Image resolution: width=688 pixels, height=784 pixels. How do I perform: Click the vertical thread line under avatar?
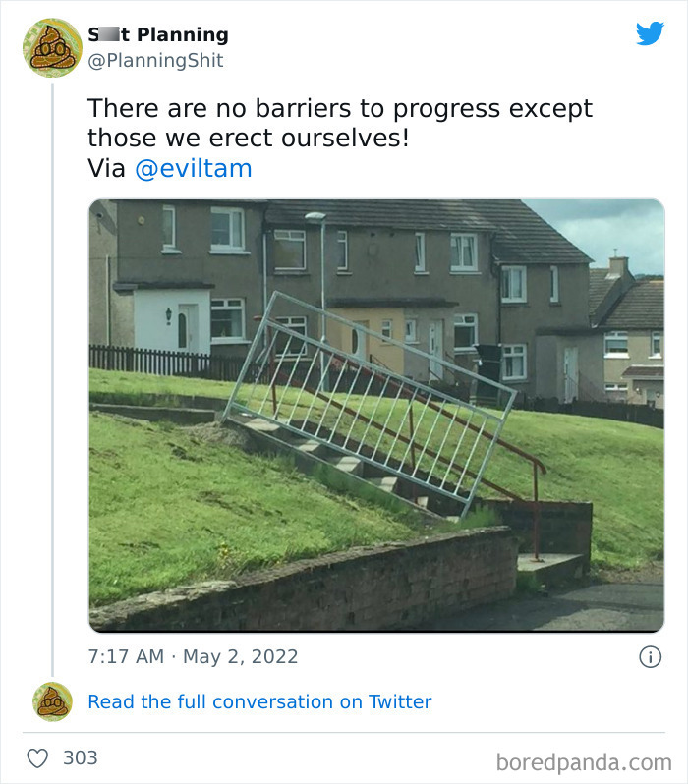coord(52,380)
